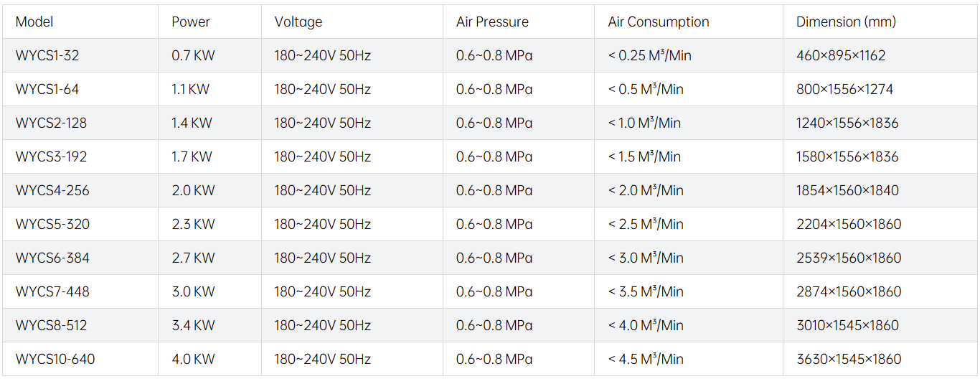The width and height of the screenshot is (980, 379).
Task: Select the WYCS1-32 model cell
Action: (47, 55)
